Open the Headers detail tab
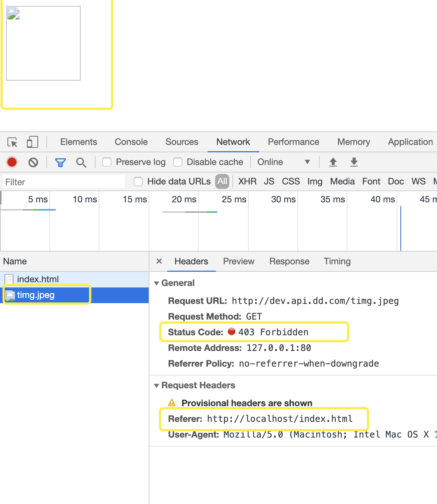Image resolution: width=437 pixels, height=504 pixels. [191, 261]
